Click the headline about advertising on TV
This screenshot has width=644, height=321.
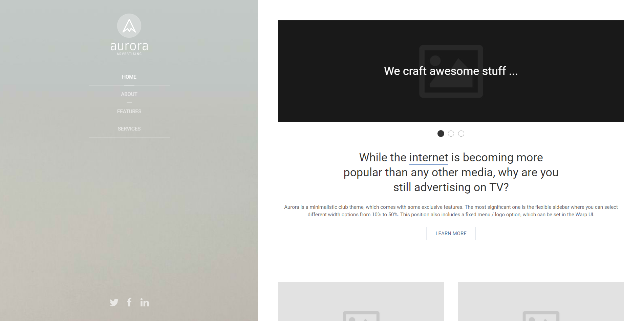click(451, 173)
